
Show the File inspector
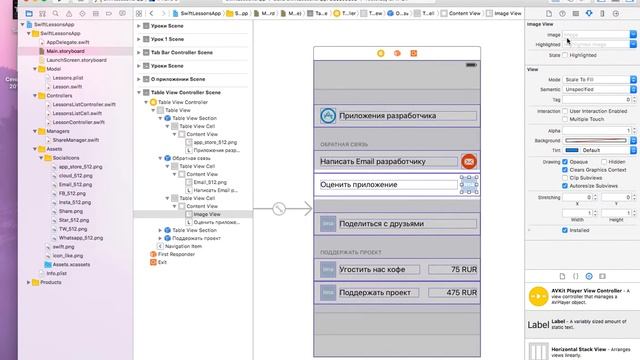549,13
